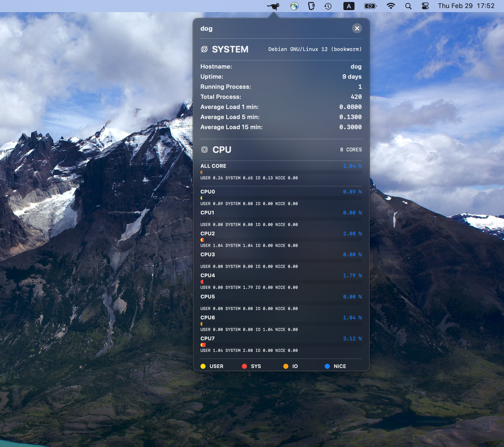The height and width of the screenshot is (447, 504).
Task: Open the 1Password menu bar icon
Action: coord(311,6)
